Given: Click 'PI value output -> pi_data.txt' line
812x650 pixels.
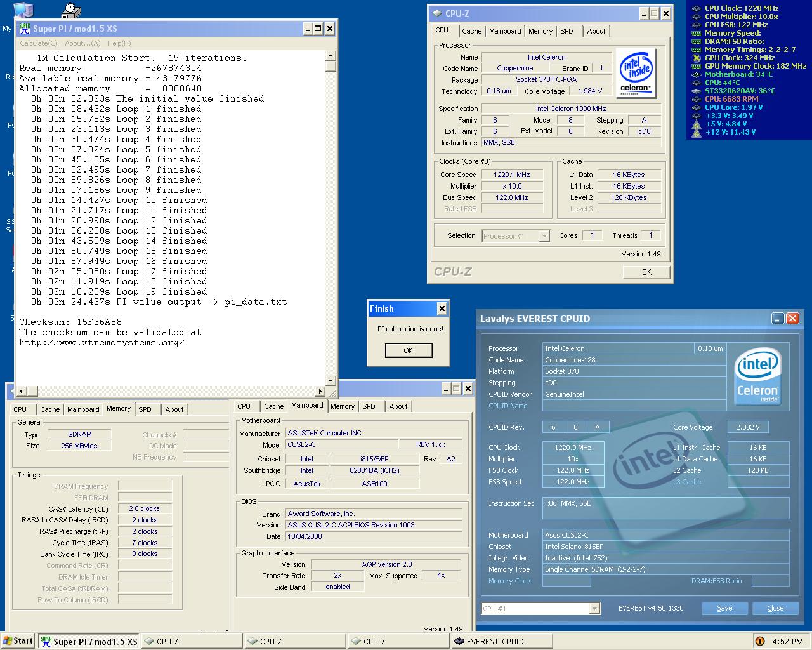Looking at the screenshot, I should pos(159,302).
